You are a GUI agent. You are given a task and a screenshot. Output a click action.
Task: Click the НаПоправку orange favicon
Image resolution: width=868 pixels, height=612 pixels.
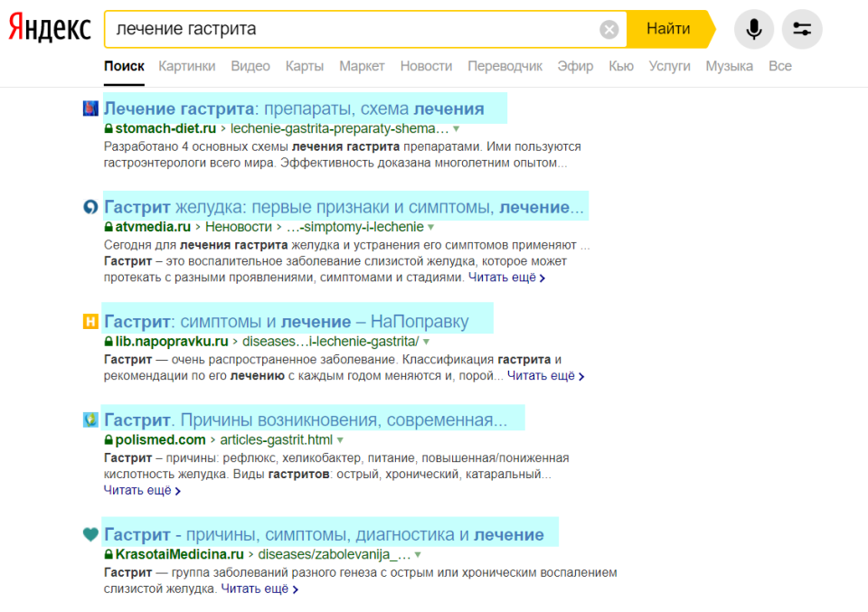tap(90, 321)
